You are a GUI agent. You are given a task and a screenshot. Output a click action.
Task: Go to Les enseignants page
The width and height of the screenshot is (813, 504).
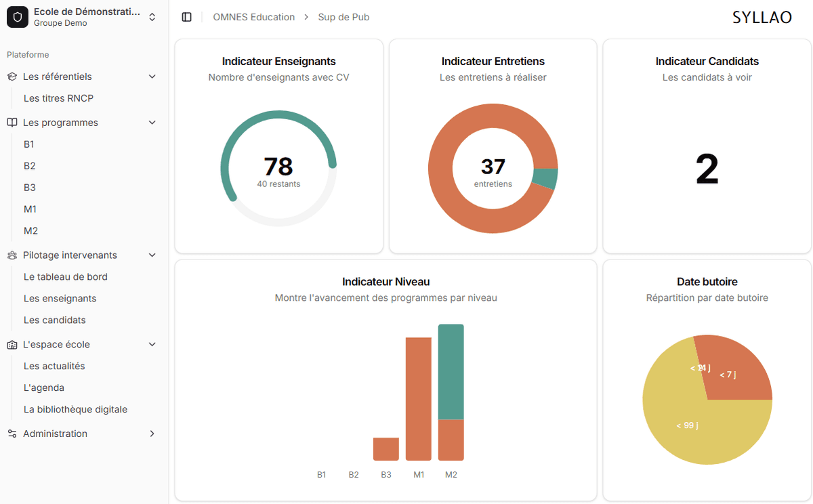[60, 298]
